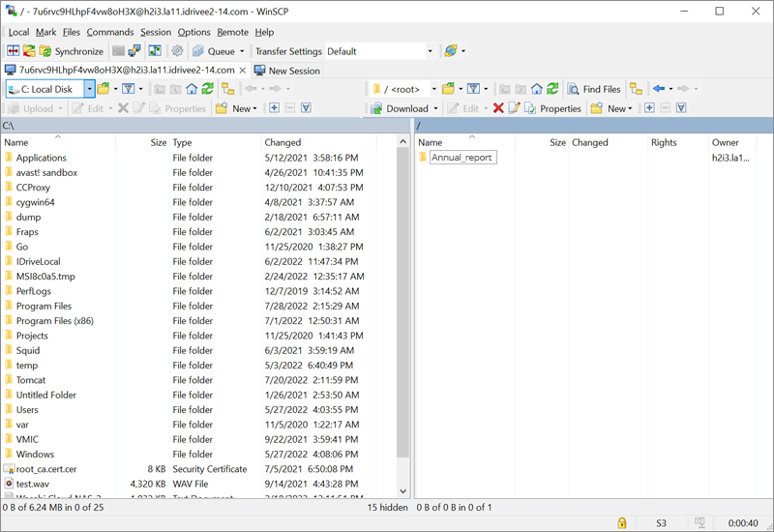774x532 pixels.
Task: Click the S3 protocol status indicator
Action: click(x=661, y=523)
